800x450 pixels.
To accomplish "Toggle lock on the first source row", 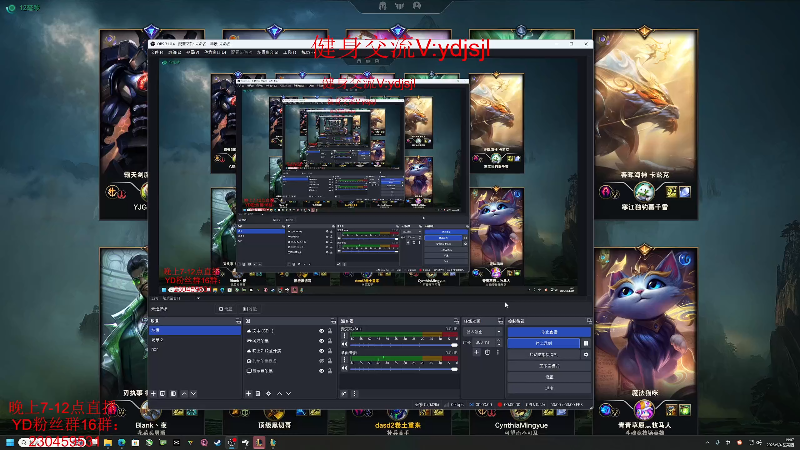I will pos(330,331).
